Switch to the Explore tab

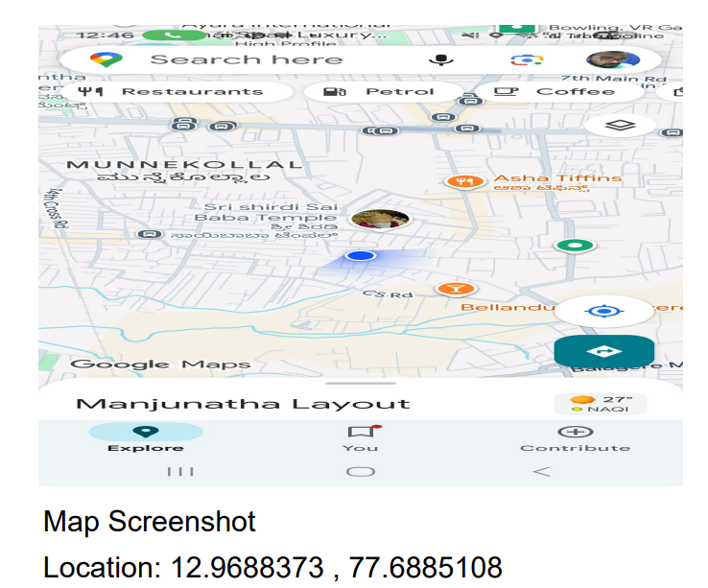[x=145, y=437]
